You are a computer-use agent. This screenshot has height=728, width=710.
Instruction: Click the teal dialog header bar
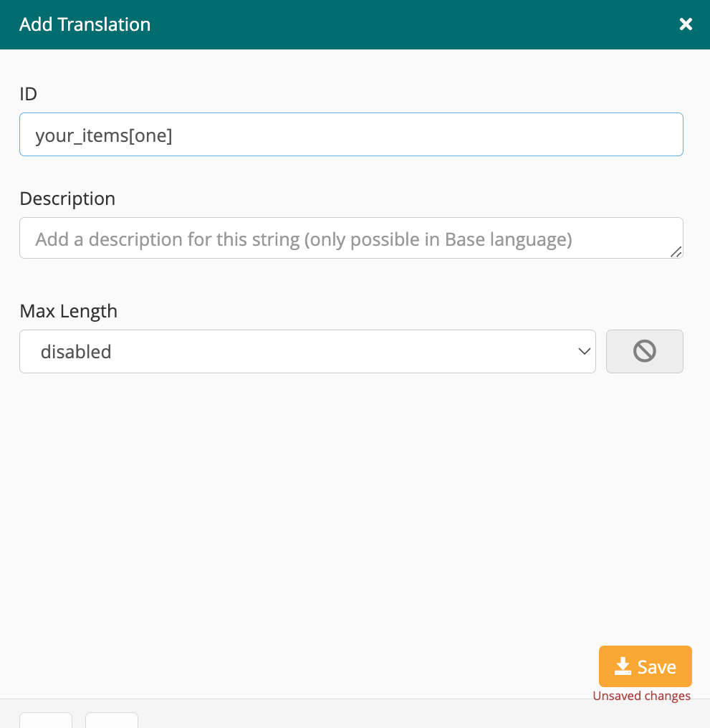point(355,24)
